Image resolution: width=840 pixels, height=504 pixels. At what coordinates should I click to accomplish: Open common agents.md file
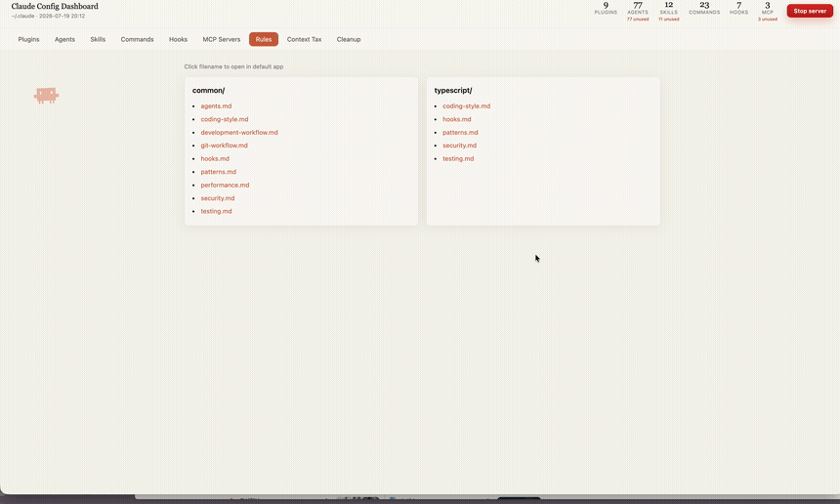tap(216, 106)
